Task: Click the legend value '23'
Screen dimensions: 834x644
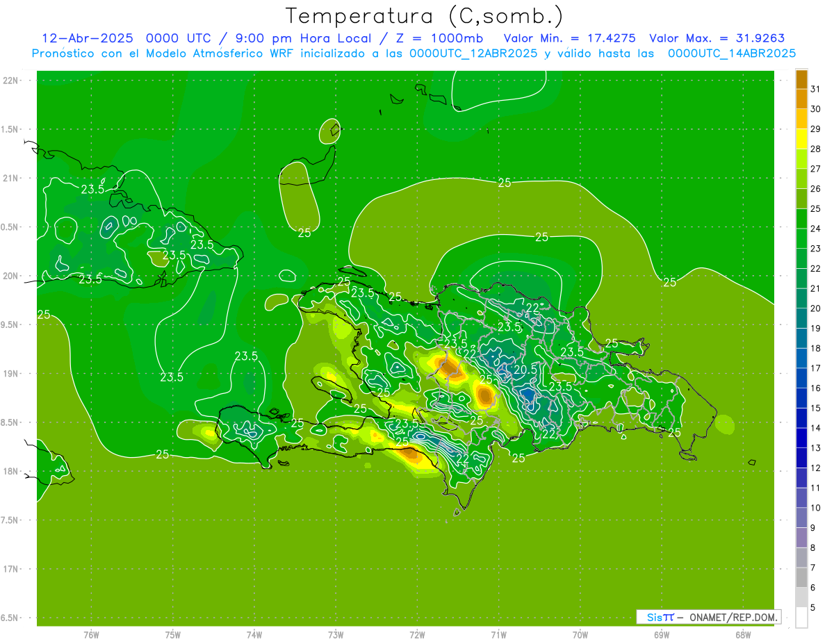Action: coord(815,249)
